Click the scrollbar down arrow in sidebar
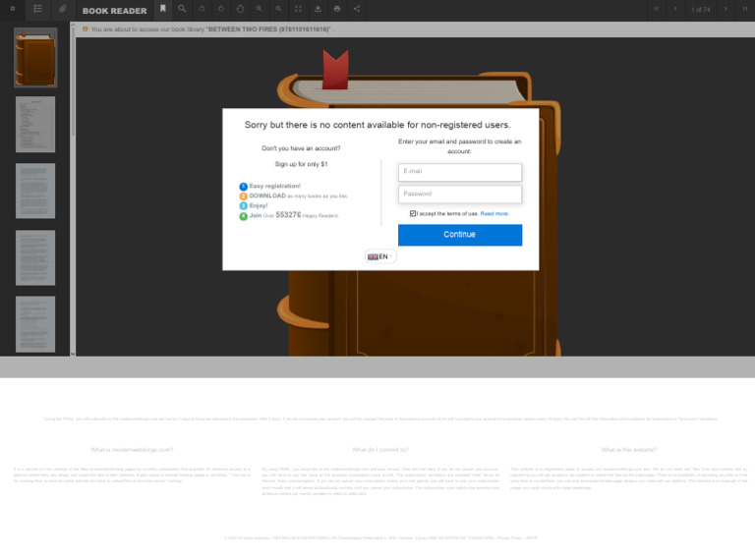Image resolution: width=755 pixels, height=560 pixels. 73,354
